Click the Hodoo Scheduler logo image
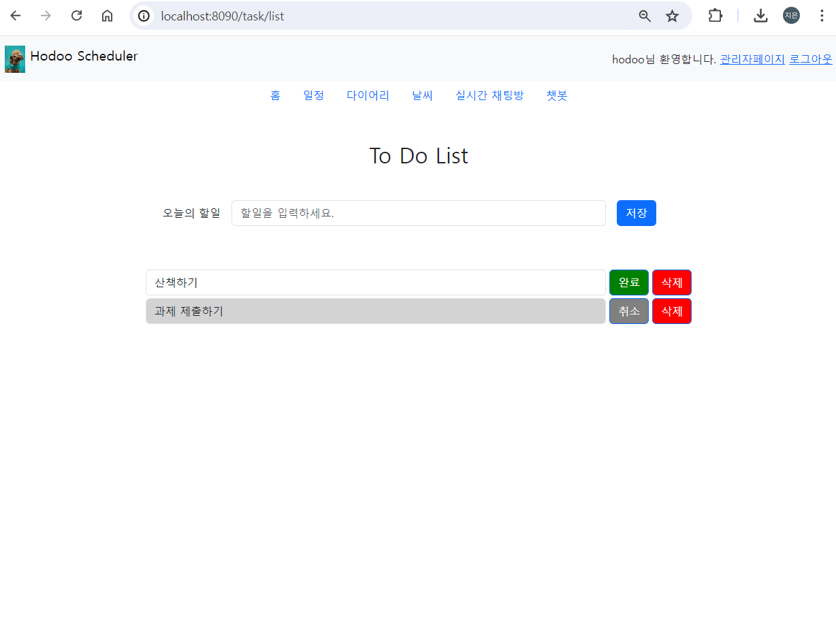This screenshot has height=644, width=836. click(15, 59)
